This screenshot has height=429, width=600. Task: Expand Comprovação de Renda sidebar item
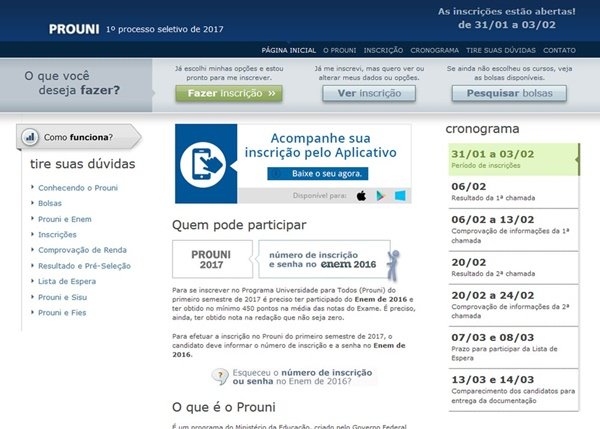pyautogui.click(x=82, y=249)
